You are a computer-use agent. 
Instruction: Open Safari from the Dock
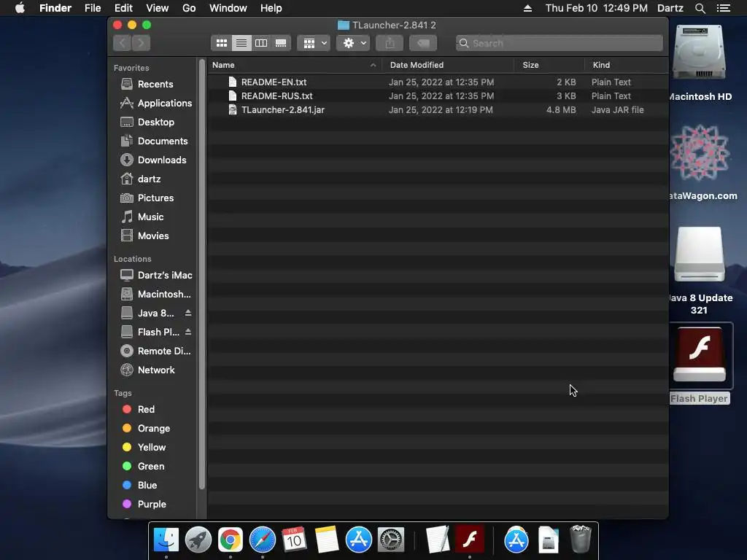tap(263, 540)
